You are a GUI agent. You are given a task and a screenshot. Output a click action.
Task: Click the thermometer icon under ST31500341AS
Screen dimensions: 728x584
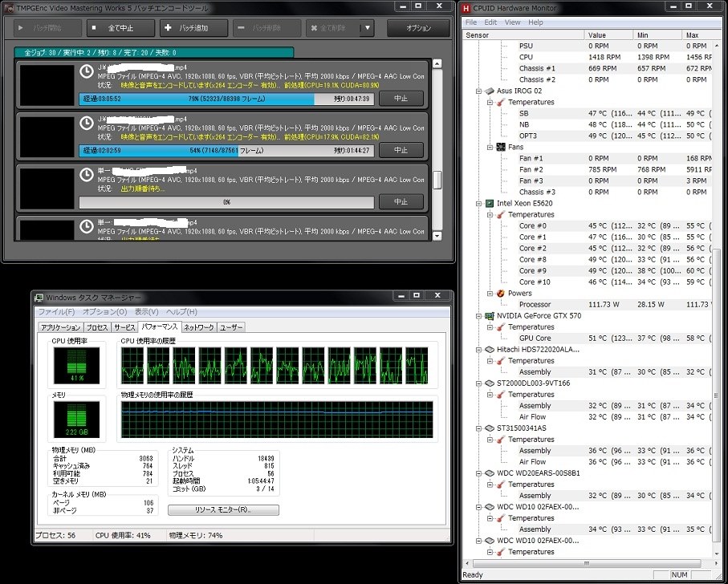click(x=501, y=440)
